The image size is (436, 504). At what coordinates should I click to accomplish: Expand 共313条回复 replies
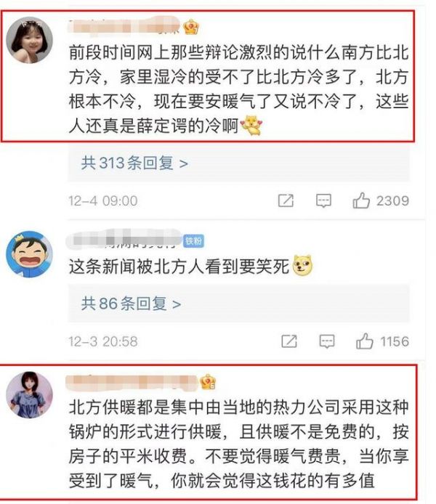(x=134, y=163)
